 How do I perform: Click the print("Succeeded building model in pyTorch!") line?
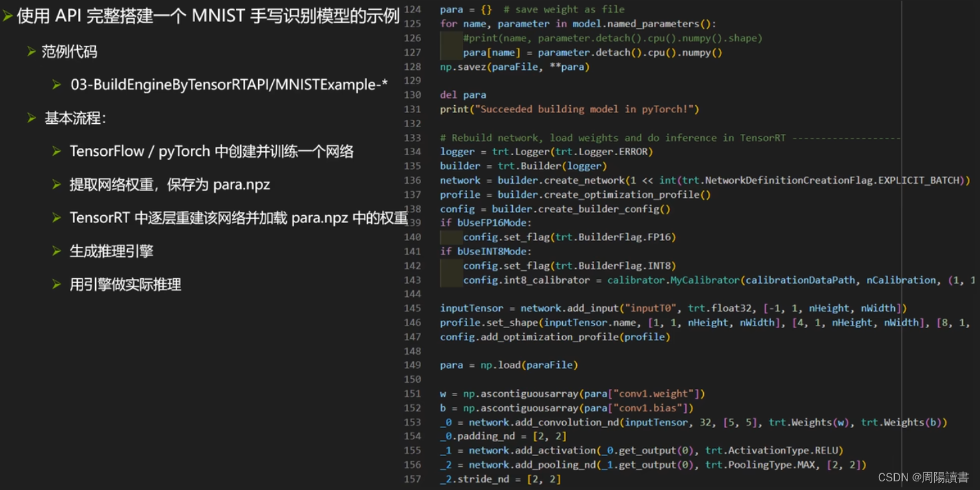[570, 109]
